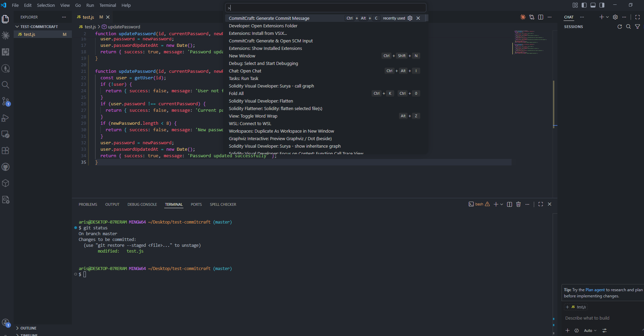Screen dimensions: 644x336
Task: Open the starburst extension view in activity bar
Action: coord(5,36)
